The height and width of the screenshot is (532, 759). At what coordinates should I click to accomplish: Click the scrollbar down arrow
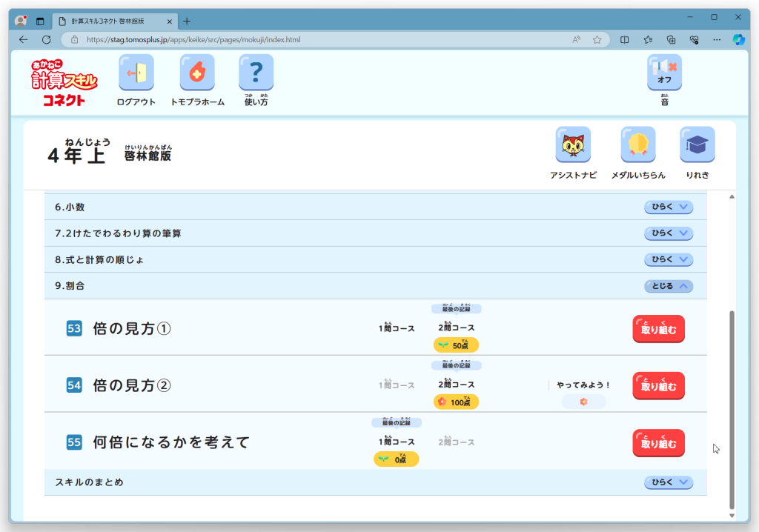click(732, 516)
